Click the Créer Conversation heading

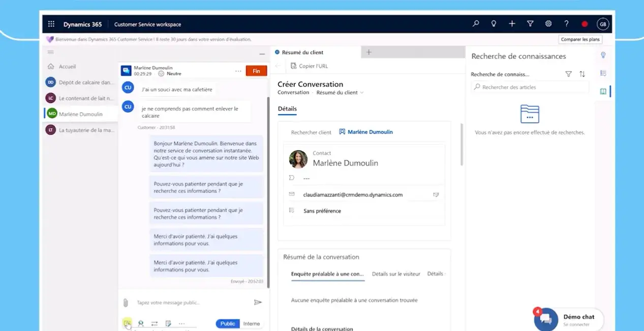click(x=310, y=84)
